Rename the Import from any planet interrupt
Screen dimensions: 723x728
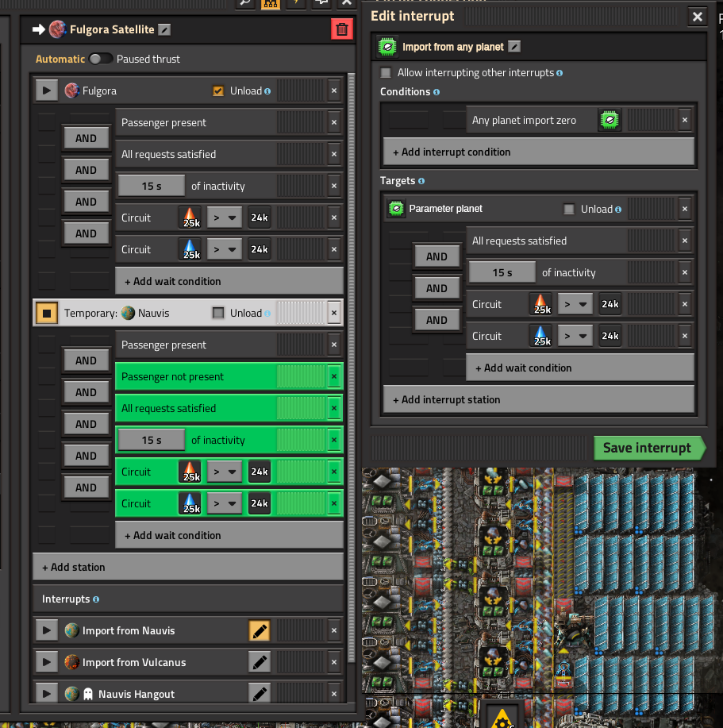[x=514, y=47]
